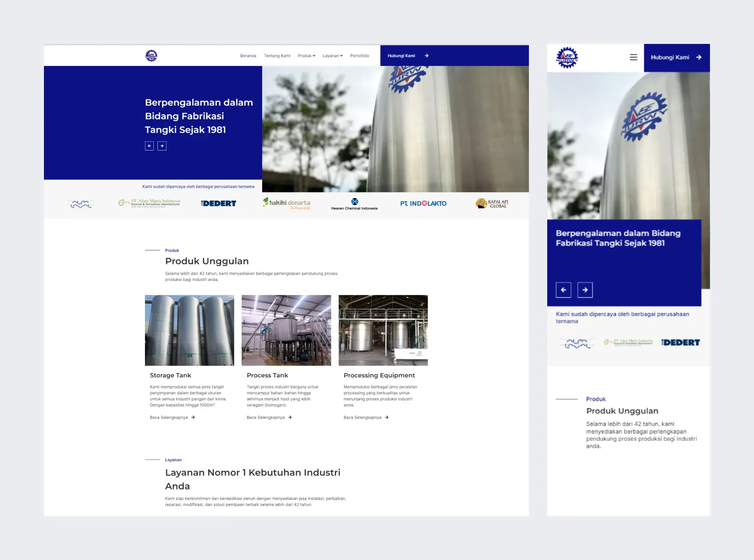Click the Hubungi Kami button in the mobile header
This screenshot has width=754, height=560.
[x=677, y=58]
